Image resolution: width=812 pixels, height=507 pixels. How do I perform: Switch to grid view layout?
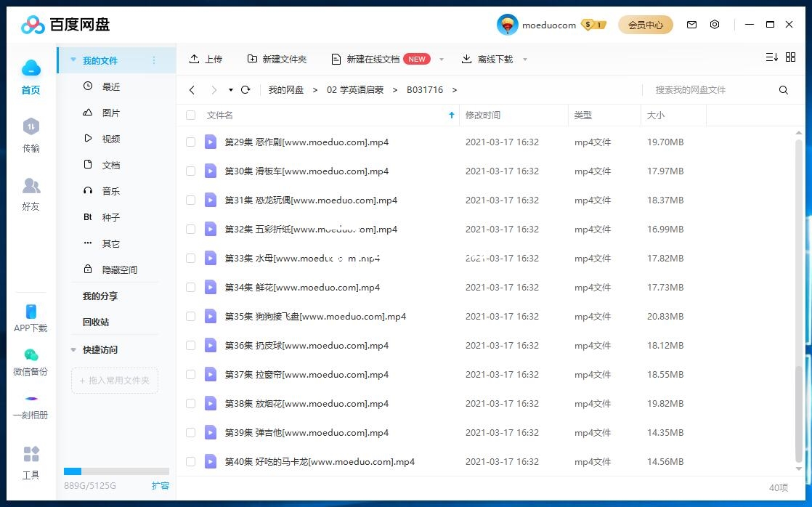(x=791, y=57)
